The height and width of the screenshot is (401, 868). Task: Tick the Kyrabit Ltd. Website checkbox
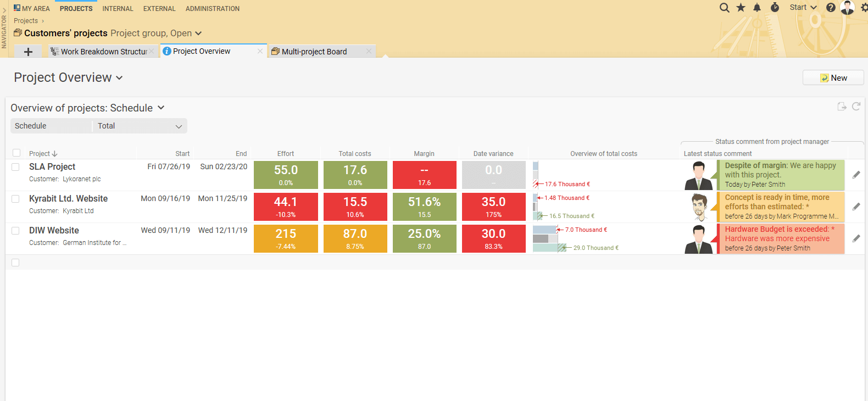coord(15,199)
